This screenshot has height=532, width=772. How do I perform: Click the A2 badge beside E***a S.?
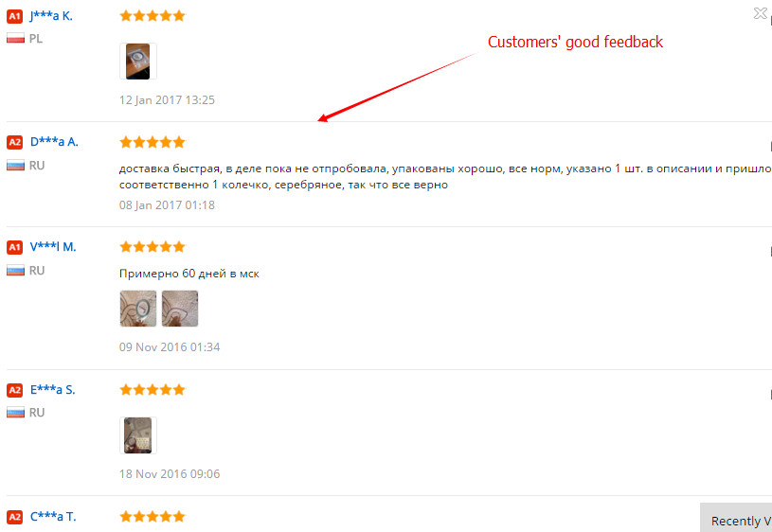coord(15,390)
